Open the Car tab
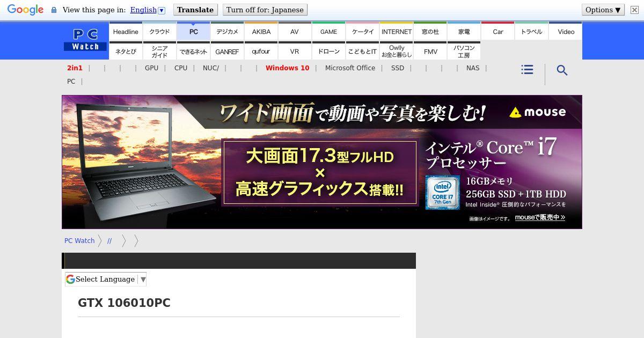644x338 pixels. pos(498,31)
